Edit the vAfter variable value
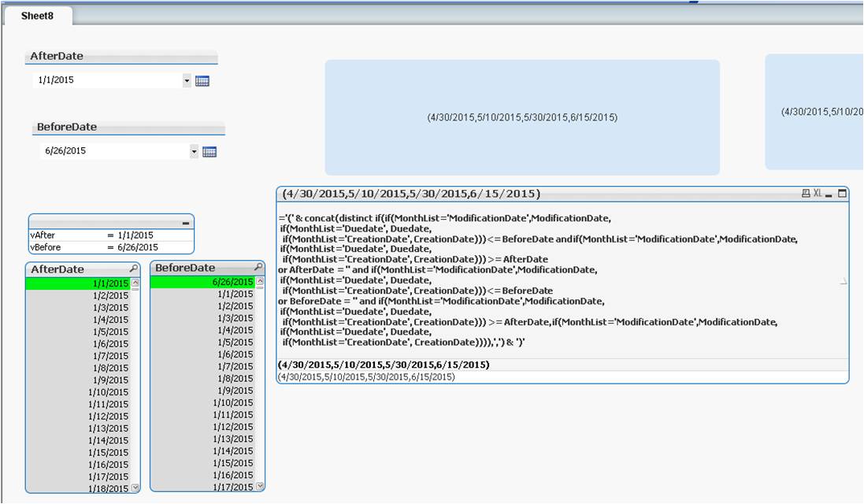Viewport: 864px width, 504px height. pos(154,235)
